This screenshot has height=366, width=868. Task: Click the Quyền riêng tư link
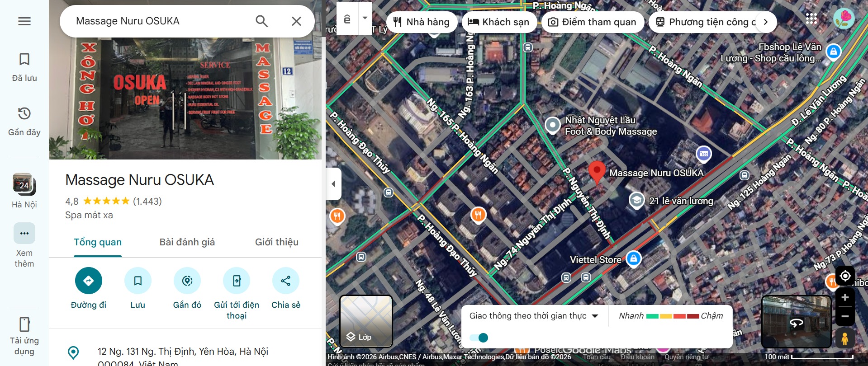pyautogui.click(x=687, y=357)
